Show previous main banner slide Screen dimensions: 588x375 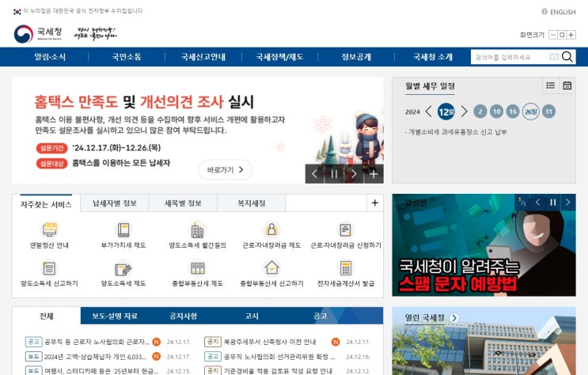pos(315,174)
